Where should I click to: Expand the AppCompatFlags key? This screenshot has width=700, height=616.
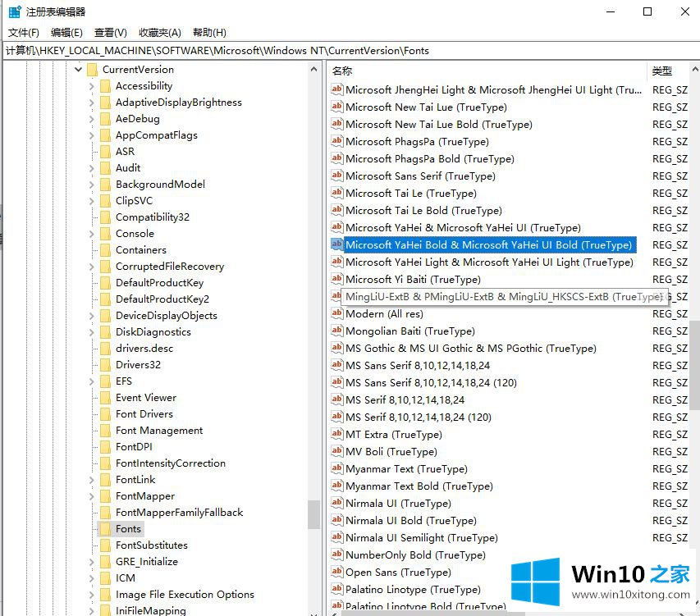click(x=91, y=135)
